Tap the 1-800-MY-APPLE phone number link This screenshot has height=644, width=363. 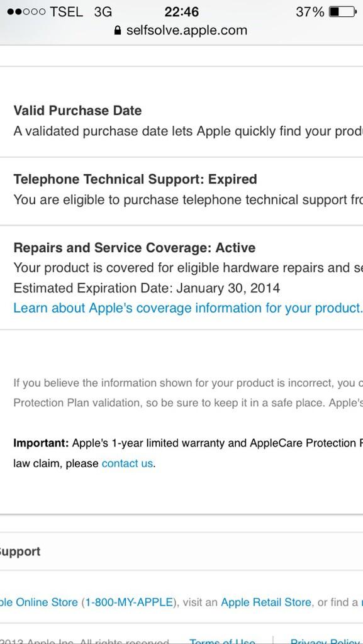point(128,602)
